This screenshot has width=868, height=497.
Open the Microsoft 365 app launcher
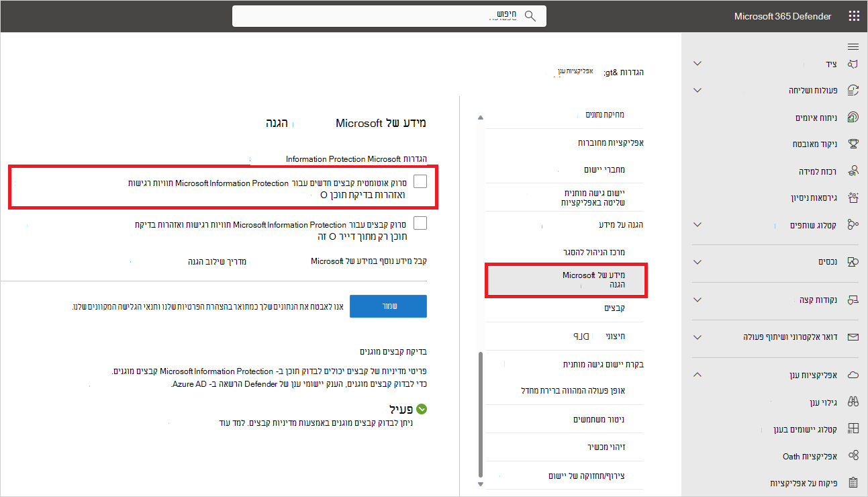click(854, 15)
